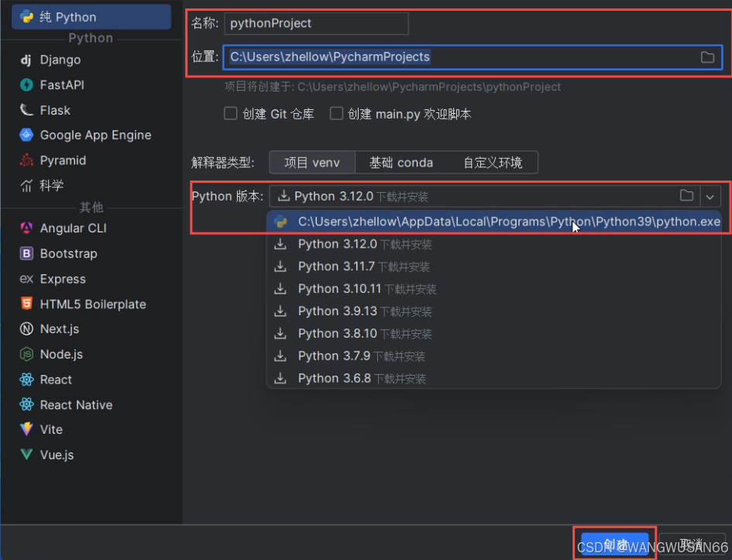Select Google App Engine list entry
The height and width of the screenshot is (560, 732).
91,135
